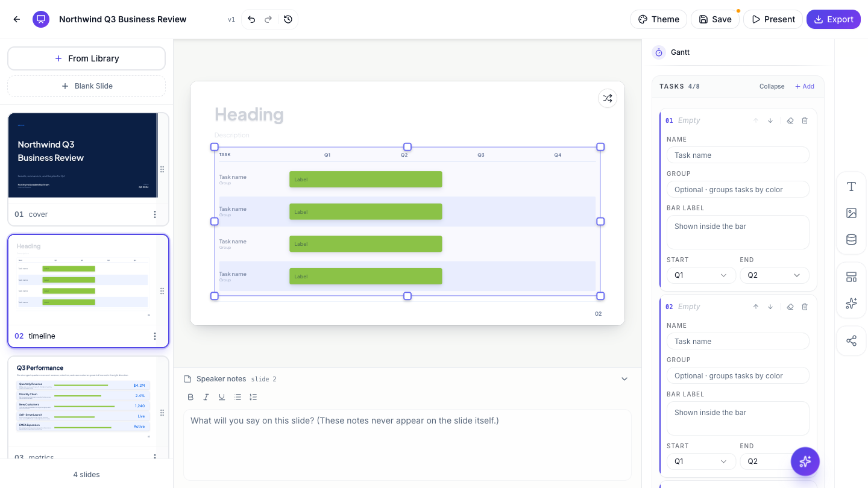Viewport: 868px width, 488px height.
Task: Delete task 02
Action: click(x=805, y=307)
